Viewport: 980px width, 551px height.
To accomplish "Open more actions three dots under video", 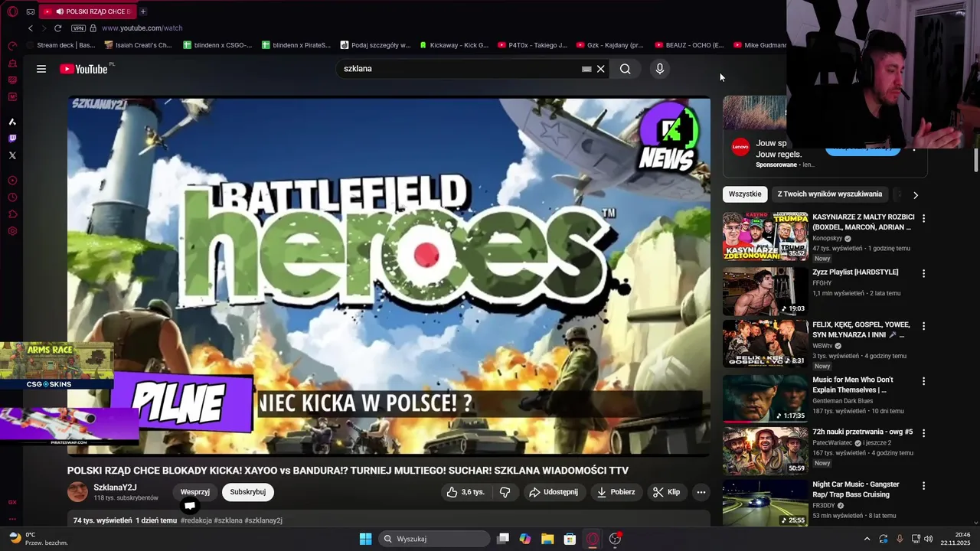I will coord(701,492).
